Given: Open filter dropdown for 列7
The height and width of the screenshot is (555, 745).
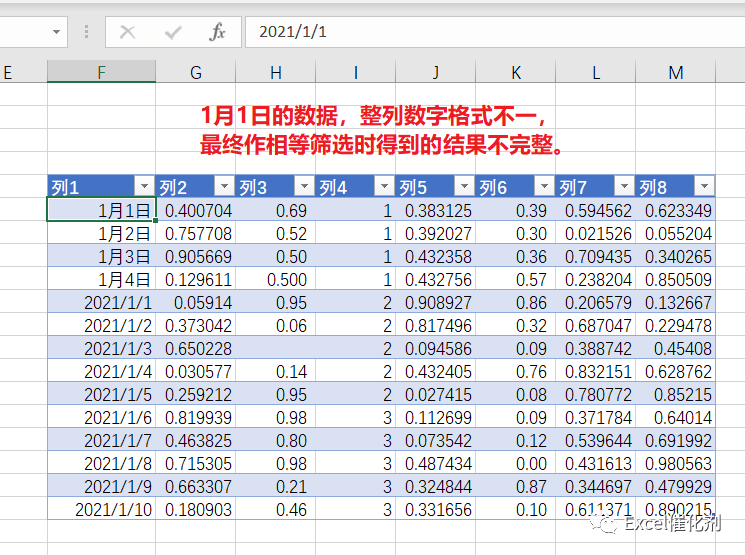Looking at the screenshot, I should click(x=624, y=186).
